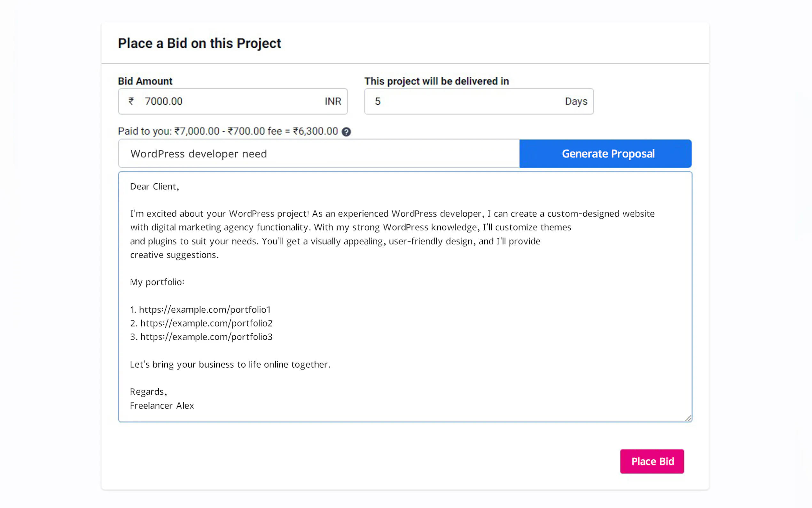Click the portfolio2 URL in proposal

pyautogui.click(x=206, y=323)
